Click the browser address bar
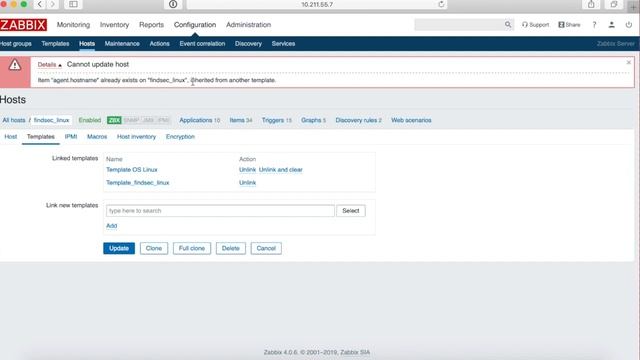Image resolution: width=640 pixels, height=360 pixels. coord(317,4)
